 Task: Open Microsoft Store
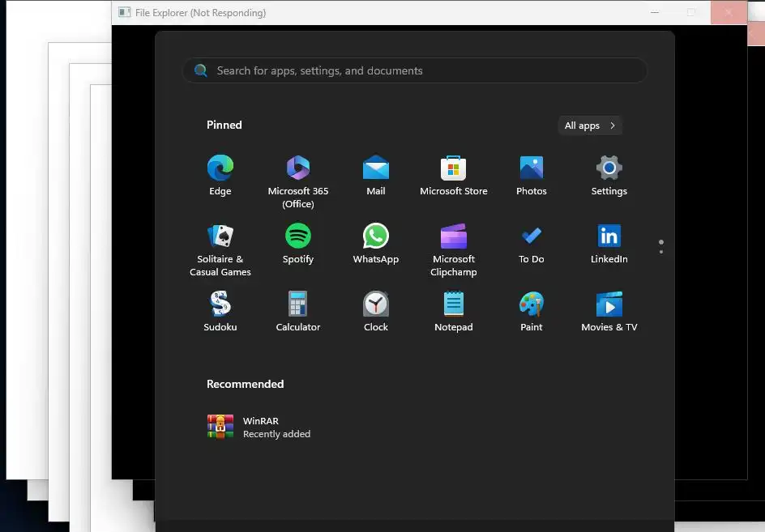click(x=454, y=176)
